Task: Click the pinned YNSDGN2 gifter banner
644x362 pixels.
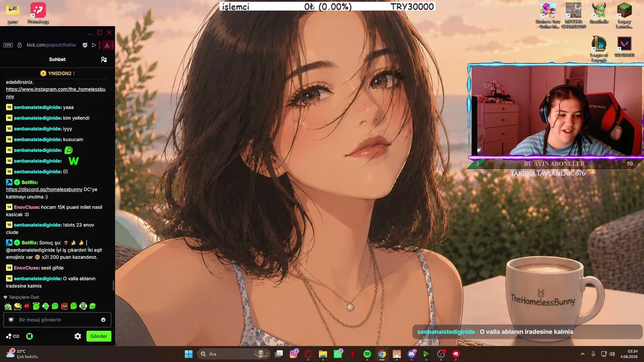Action: 57,73
